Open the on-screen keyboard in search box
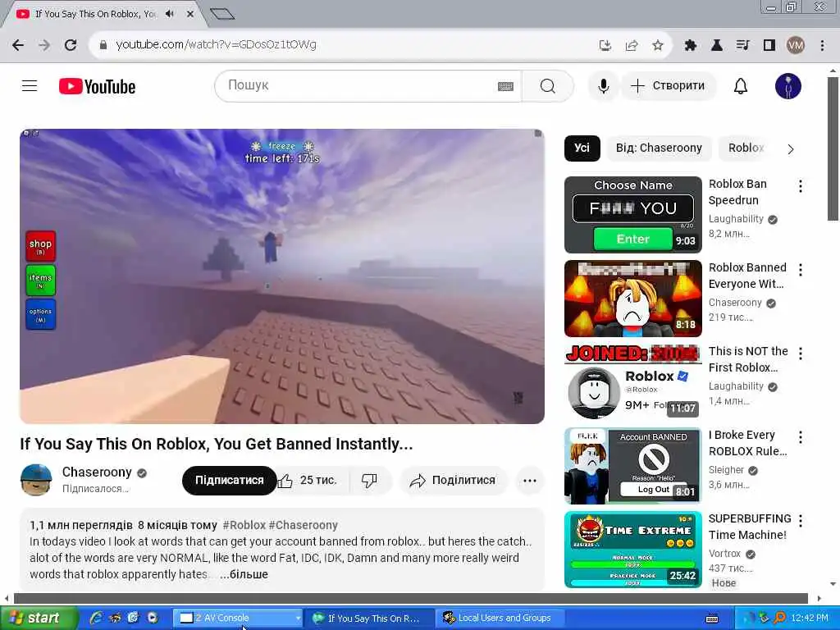This screenshot has width=840, height=630. click(505, 86)
